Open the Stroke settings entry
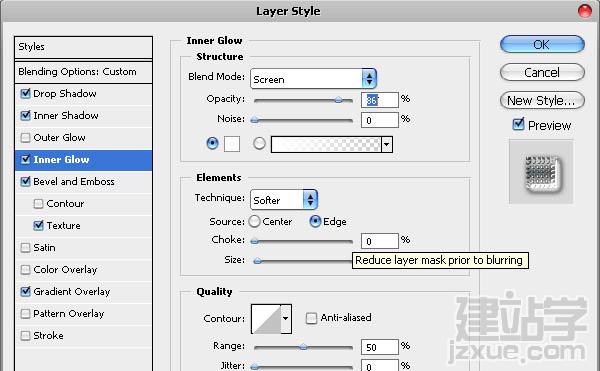The width and height of the screenshot is (600, 371). (x=48, y=336)
